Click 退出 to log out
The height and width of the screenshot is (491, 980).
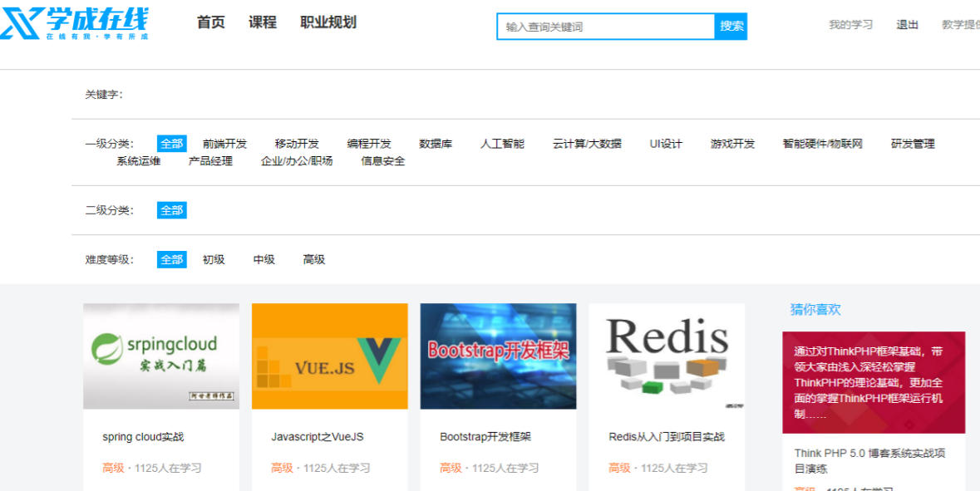pyautogui.click(x=908, y=25)
